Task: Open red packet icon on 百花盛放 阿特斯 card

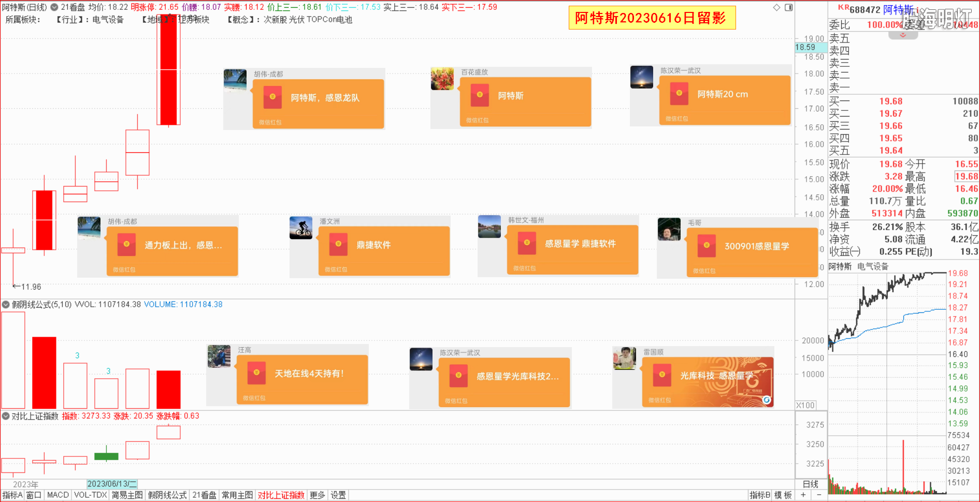Action: [x=480, y=96]
